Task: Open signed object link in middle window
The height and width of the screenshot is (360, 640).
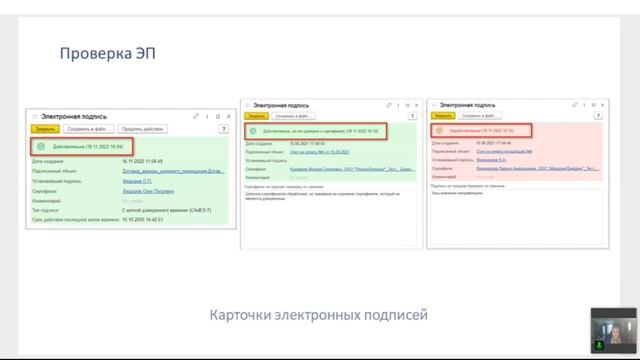Action: (320, 152)
